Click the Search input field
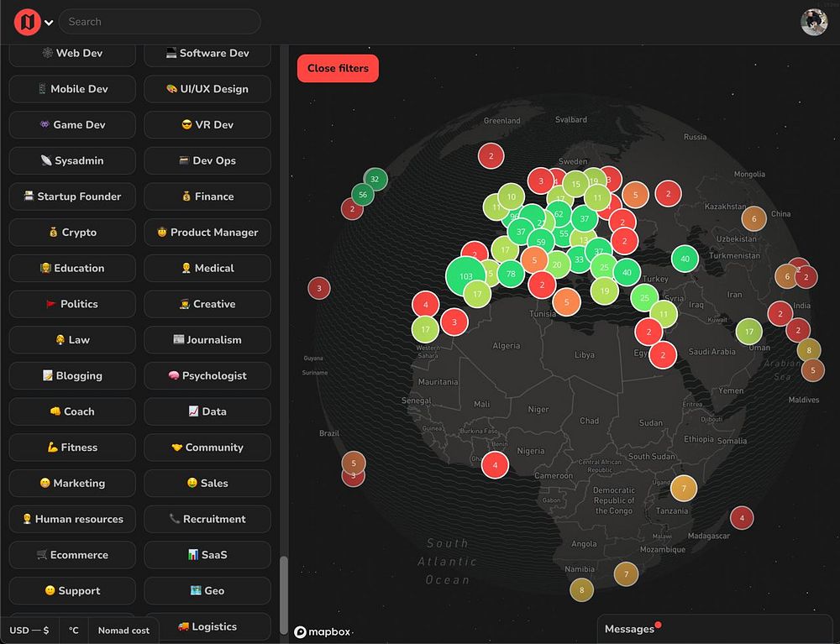Image resolution: width=840 pixels, height=644 pixels. coord(160,22)
